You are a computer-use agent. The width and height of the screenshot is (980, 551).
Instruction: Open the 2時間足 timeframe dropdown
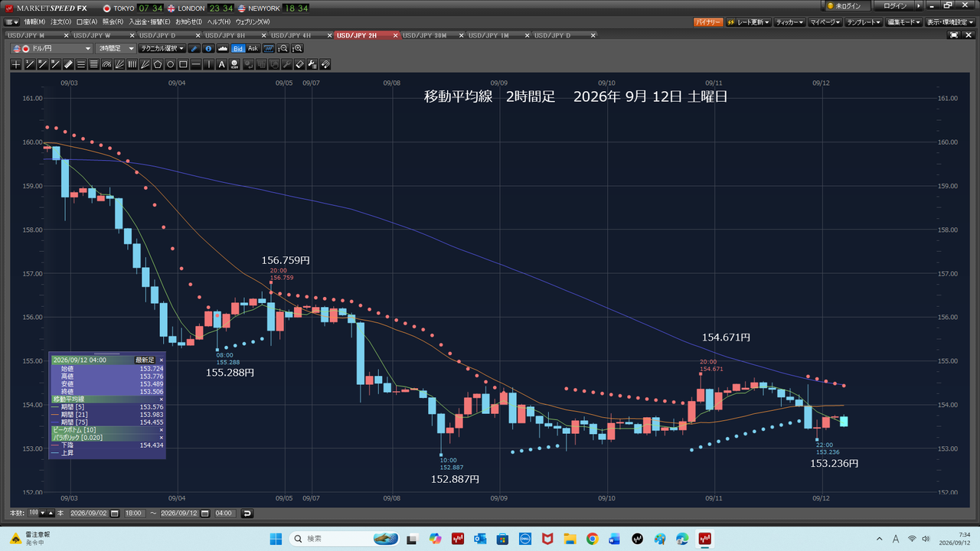click(116, 48)
